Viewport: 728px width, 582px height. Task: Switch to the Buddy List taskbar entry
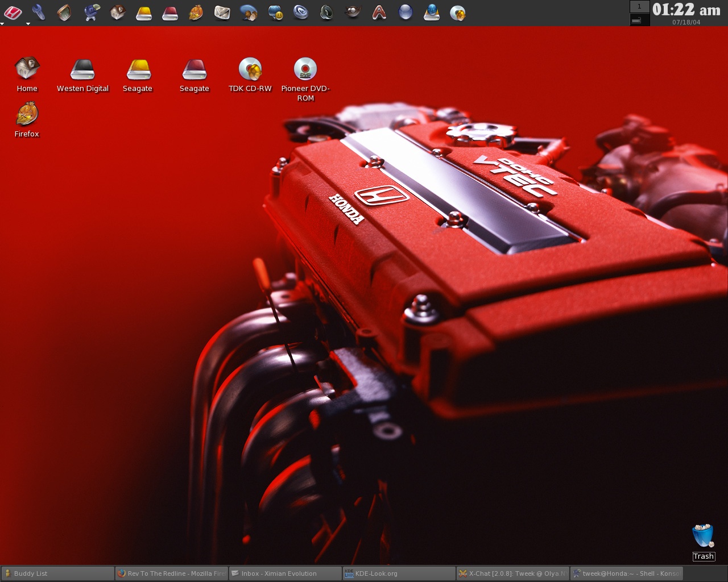[x=57, y=573]
